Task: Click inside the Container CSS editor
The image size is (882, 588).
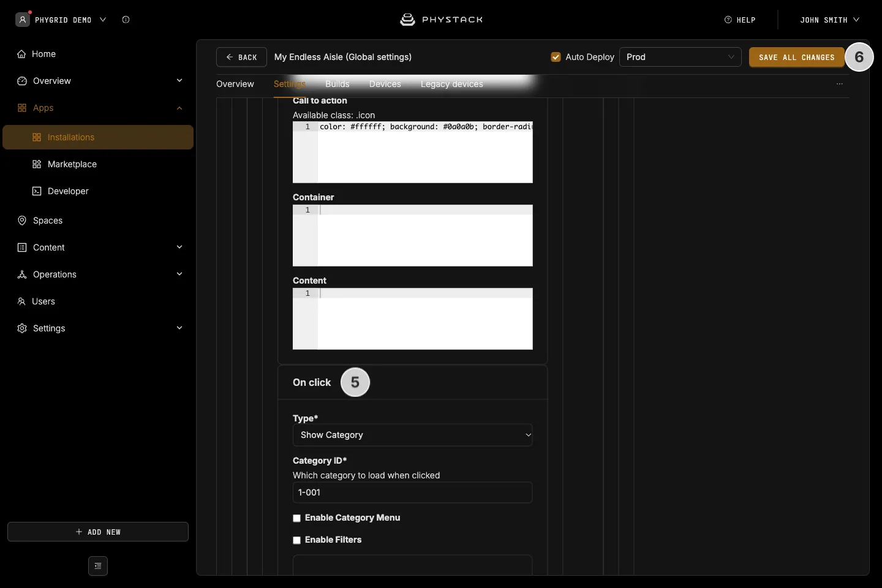Action: click(413, 236)
